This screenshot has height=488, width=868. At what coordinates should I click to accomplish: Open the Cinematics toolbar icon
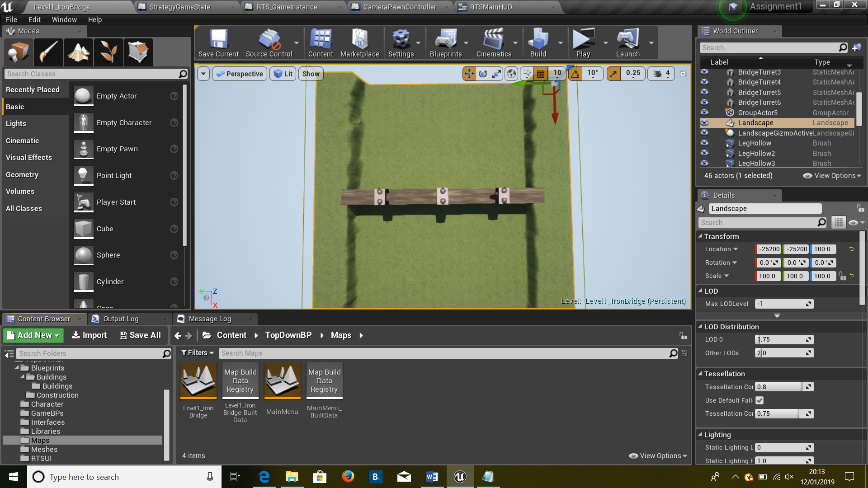tap(494, 43)
